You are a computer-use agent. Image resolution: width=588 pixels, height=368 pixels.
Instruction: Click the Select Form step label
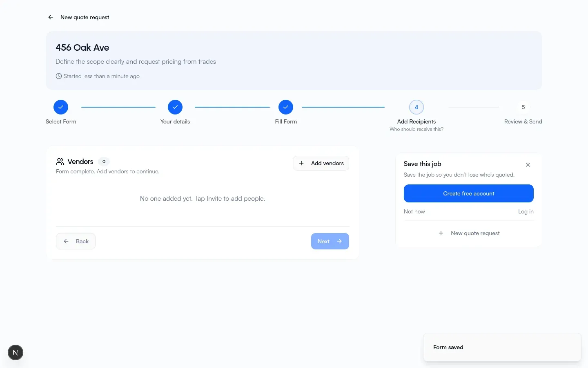coord(61,121)
